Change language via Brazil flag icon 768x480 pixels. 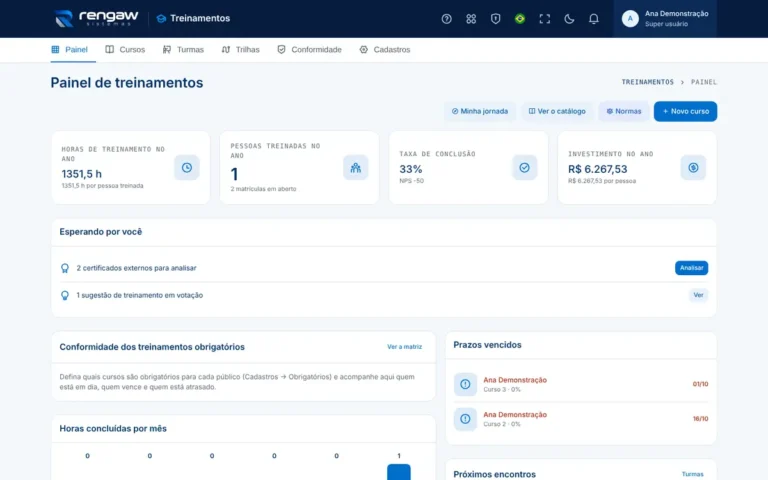coord(520,19)
